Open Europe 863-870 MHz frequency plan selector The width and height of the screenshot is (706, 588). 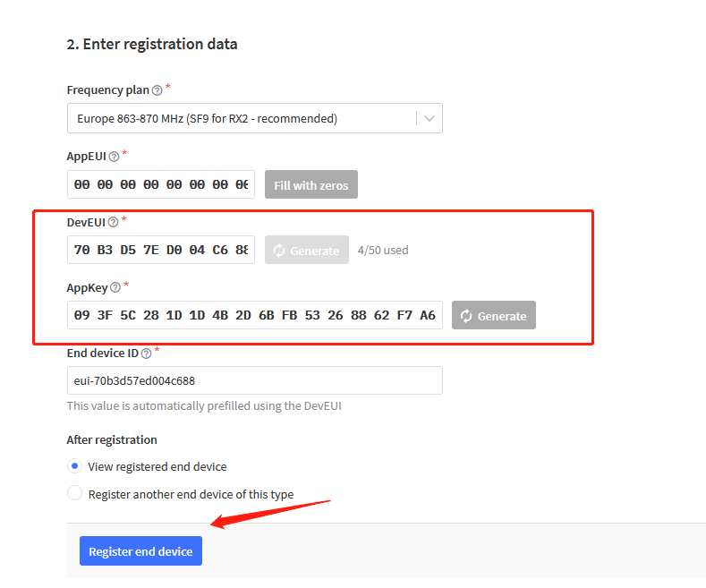point(255,118)
